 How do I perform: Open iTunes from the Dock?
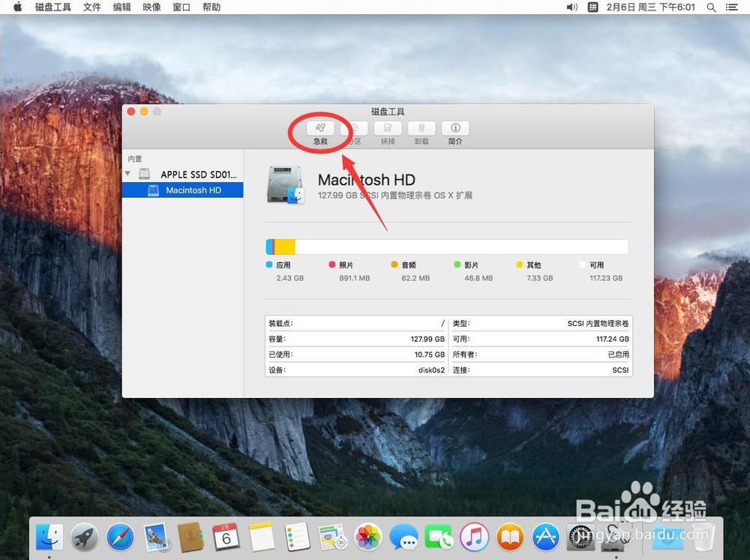[x=474, y=537]
